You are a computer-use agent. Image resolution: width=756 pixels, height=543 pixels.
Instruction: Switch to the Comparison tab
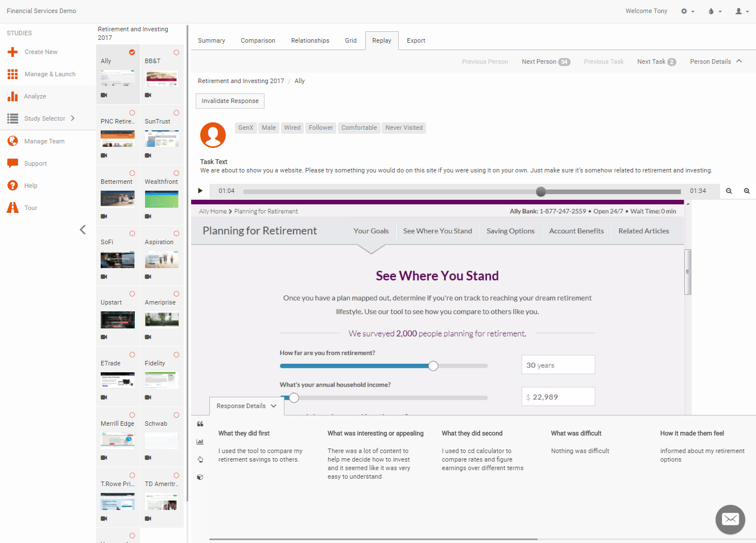coord(258,40)
